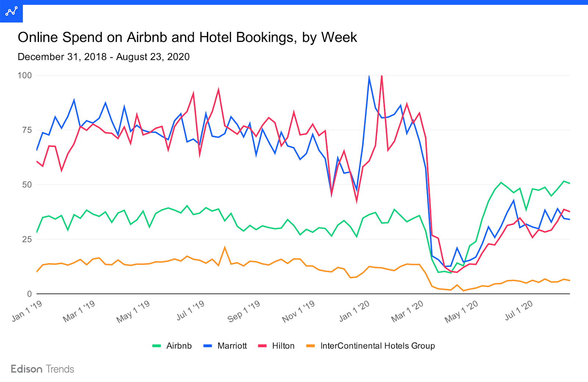Image resolution: width=588 pixels, height=382 pixels.
Task: Click the Jan 1 '19 axis label
Action: [27, 311]
